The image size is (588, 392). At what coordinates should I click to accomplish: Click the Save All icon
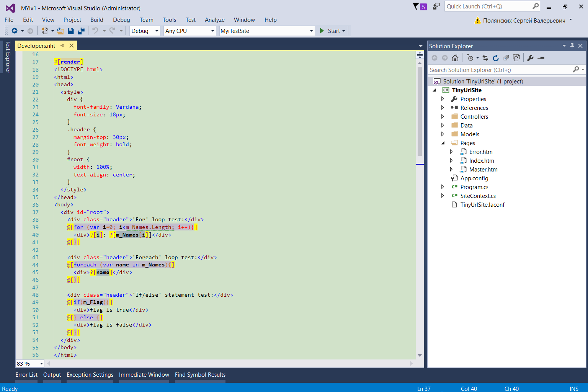[81, 31]
